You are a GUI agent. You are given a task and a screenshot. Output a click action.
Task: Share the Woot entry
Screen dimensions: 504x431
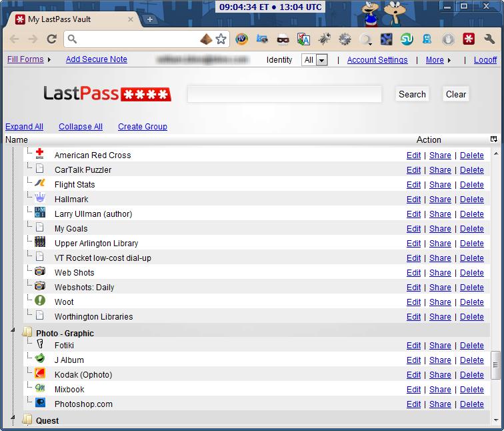pos(440,302)
